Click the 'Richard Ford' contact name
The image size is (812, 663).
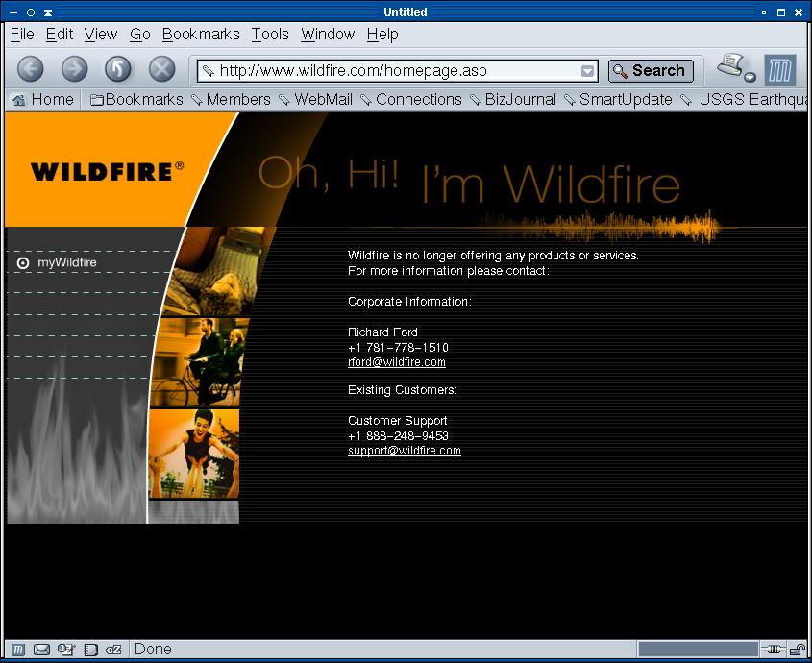[382, 332]
